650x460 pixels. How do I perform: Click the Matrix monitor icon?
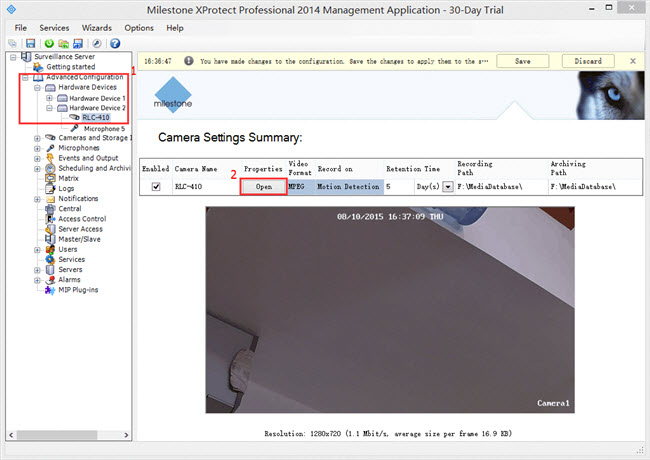(50, 178)
